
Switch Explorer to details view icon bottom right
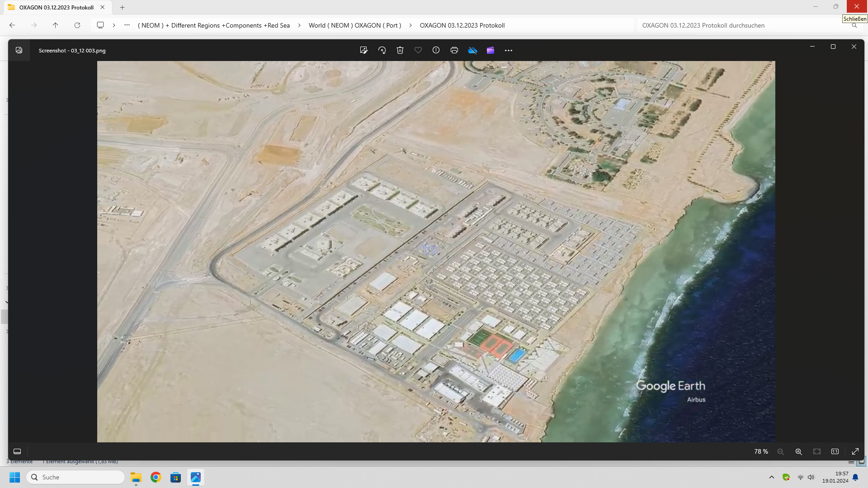point(851,462)
